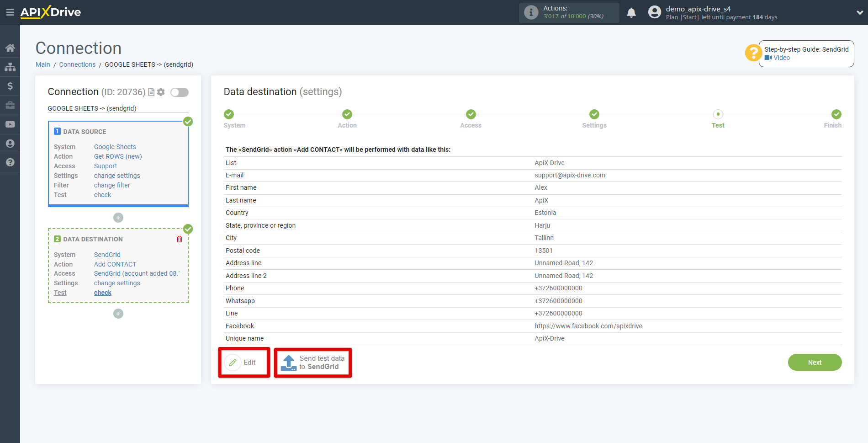
Task: Go to Connections breadcrumb link
Action: coord(77,64)
